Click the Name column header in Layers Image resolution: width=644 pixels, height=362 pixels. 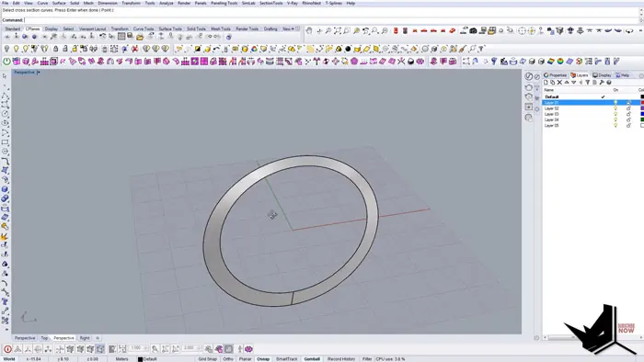548,90
